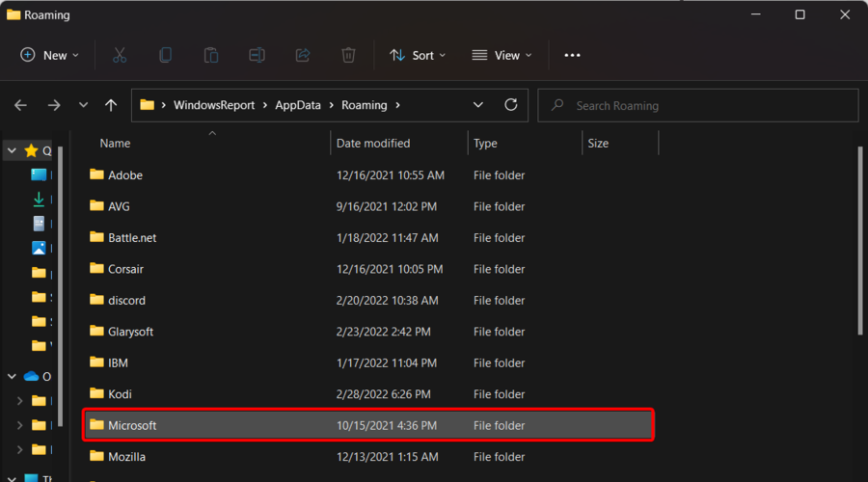The height and width of the screenshot is (482, 868).
Task: Go forward with the right arrow
Action: click(x=54, y=105)
